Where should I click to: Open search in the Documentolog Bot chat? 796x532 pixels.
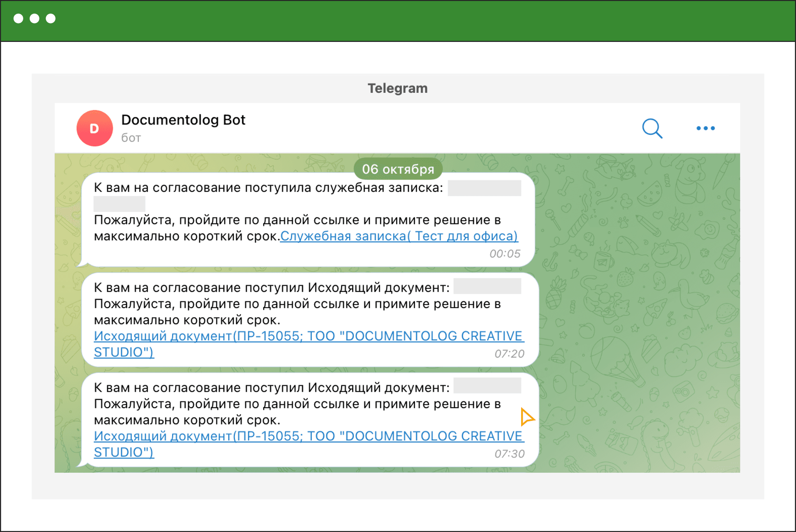[652, 128]
